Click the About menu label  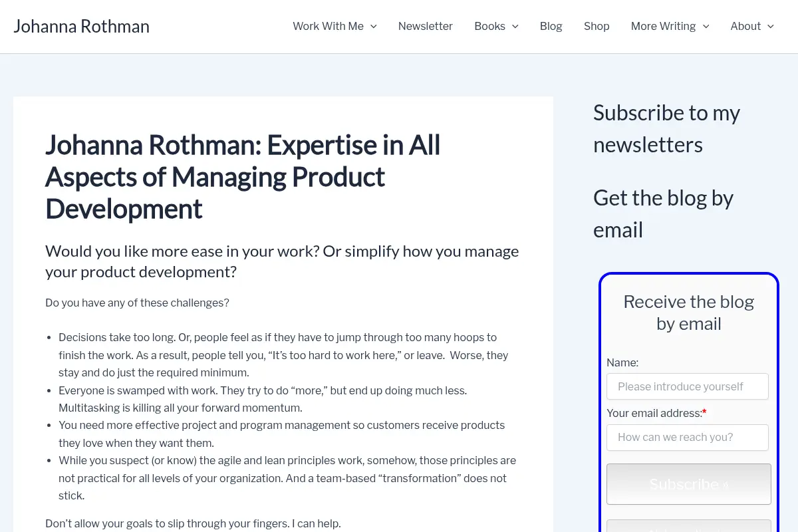(745, 27)
